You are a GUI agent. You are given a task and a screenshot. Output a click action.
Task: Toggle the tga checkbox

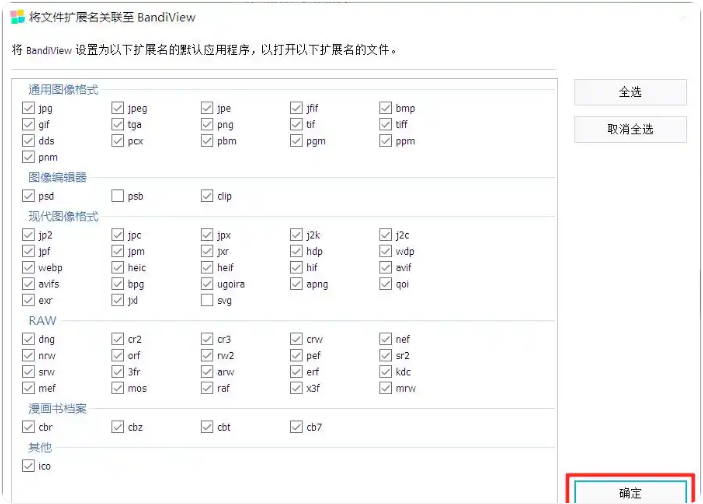click(117, 124)
